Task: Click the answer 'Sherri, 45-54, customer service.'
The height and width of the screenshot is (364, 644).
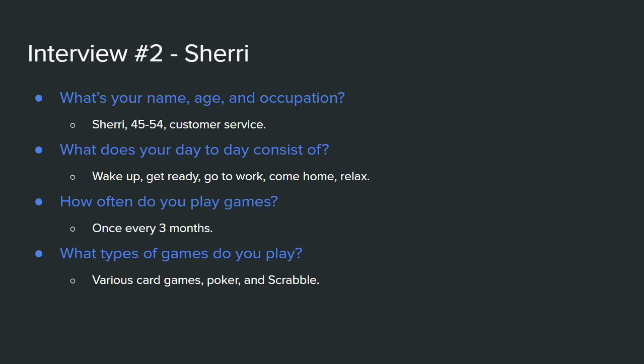Action: (x=179, y=124)
